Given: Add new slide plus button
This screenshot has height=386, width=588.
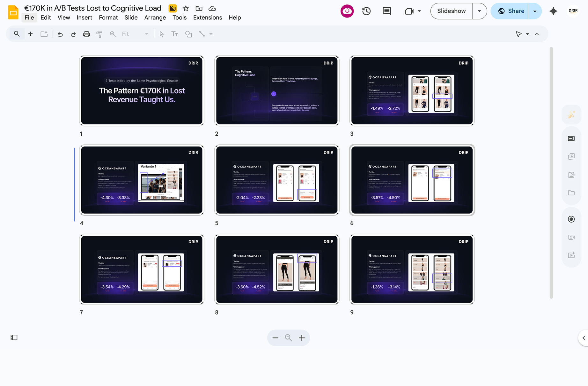Looking at the screenshot, I should 31,34.
